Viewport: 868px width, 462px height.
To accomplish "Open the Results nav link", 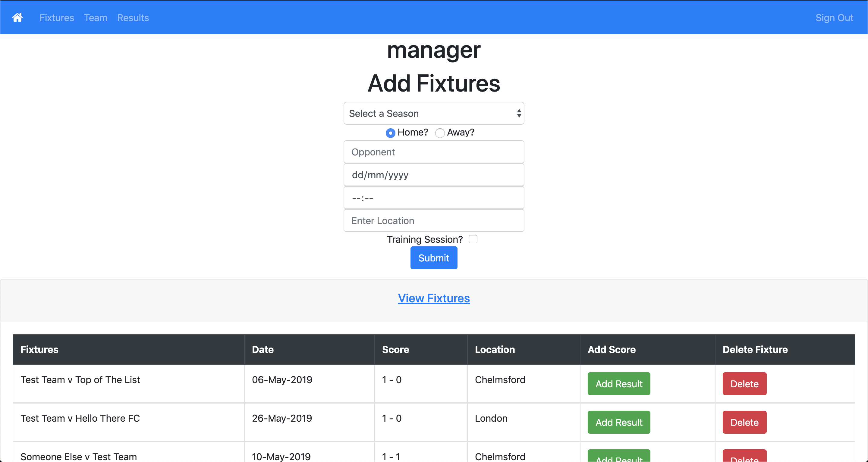I will coord(133,17).
